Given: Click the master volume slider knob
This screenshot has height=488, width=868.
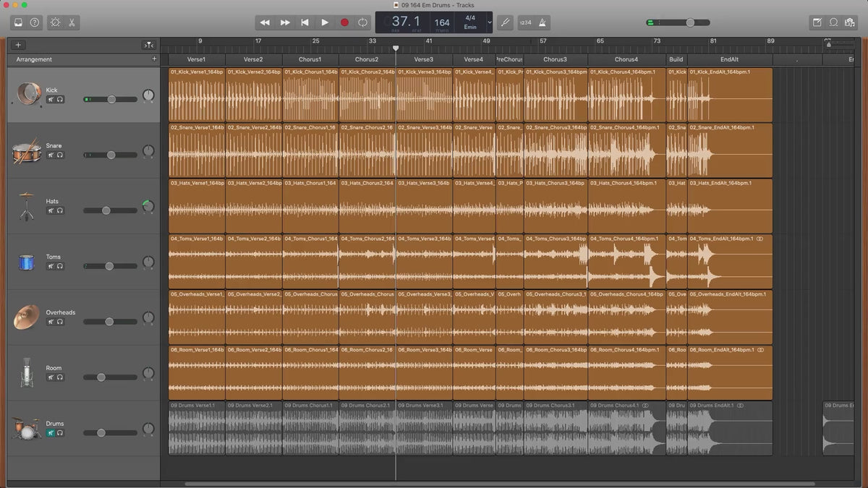Looking at the screenshot, I should click(x=690, y=22).
